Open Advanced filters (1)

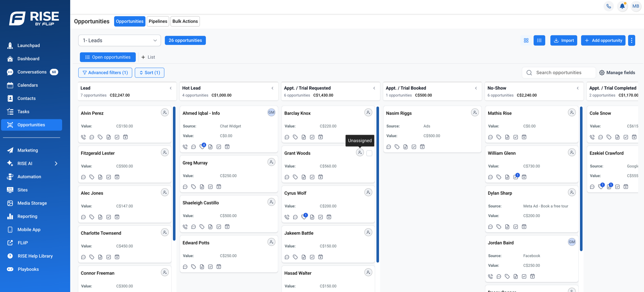click(105, 73)
